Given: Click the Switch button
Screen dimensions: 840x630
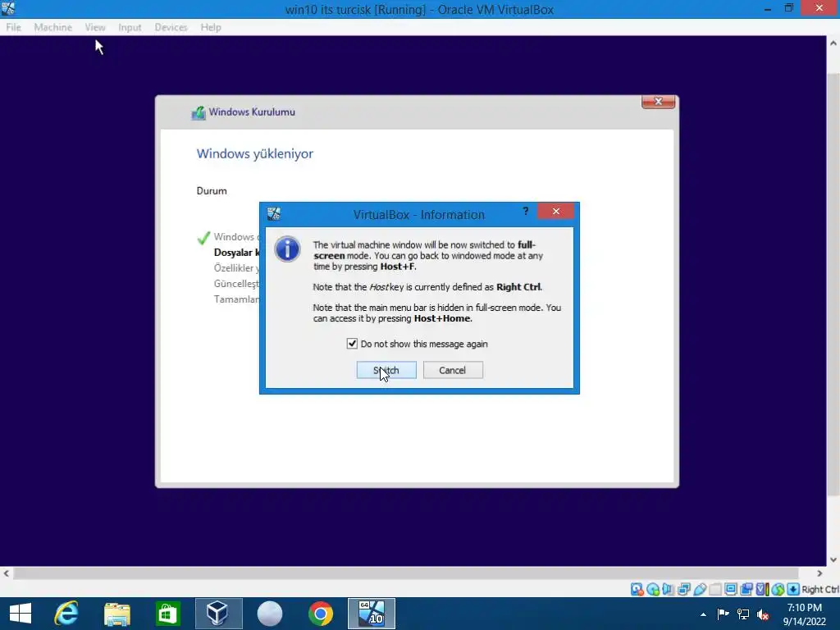Looking at the screenshot, I should [386, 370].
